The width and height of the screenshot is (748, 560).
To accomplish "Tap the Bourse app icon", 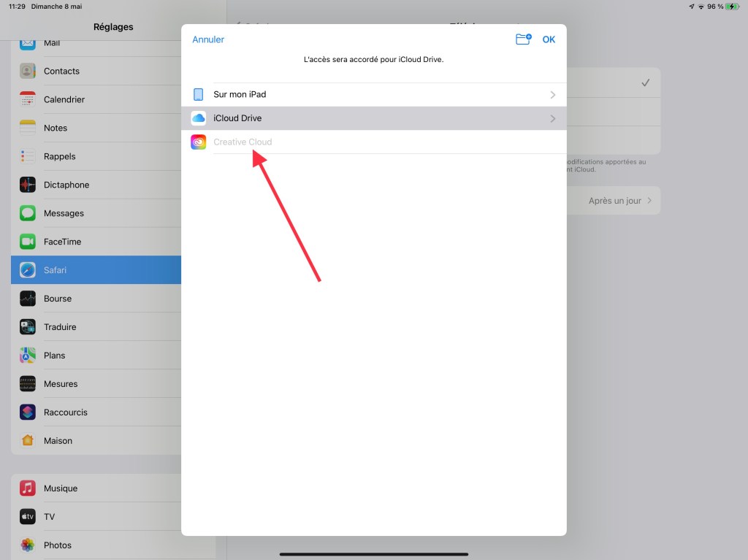I will [x=28, y=299].
